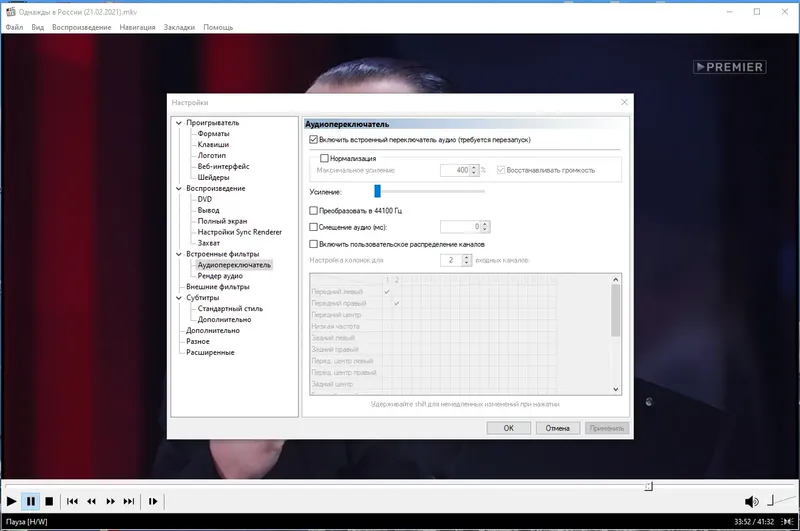
Task: Click the frame-step icon
Action: pos(153,501)
